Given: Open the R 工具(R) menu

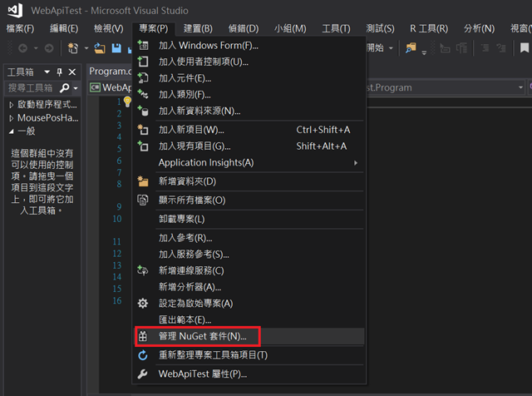Looking at the screenshot, I should (x=429, y=28).
